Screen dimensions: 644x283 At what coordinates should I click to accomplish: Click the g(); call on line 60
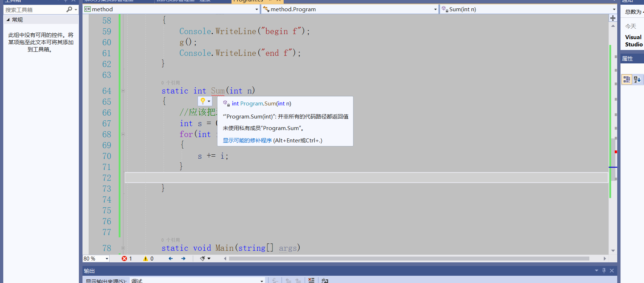188,42
